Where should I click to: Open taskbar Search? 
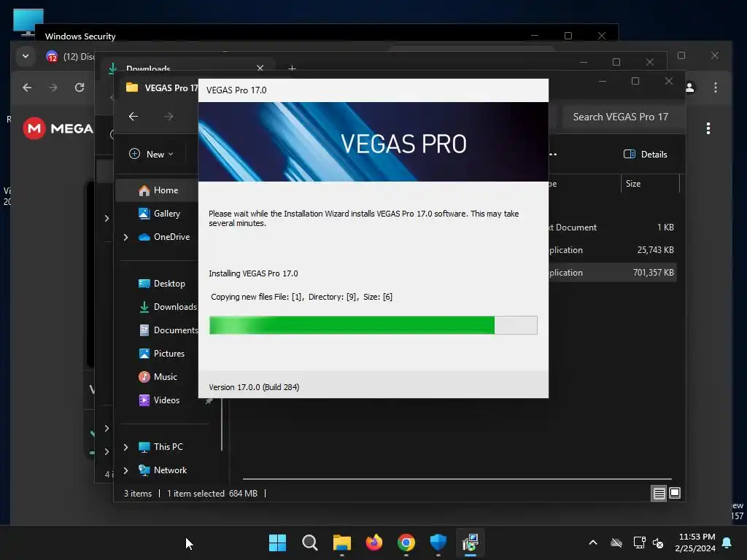coord(309,542)
